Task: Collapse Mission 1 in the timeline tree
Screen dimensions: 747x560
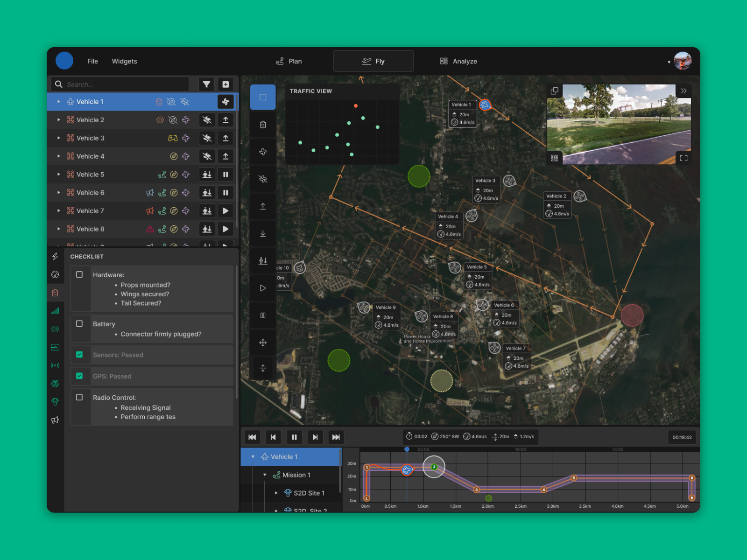Action: (x=265, y=475)
